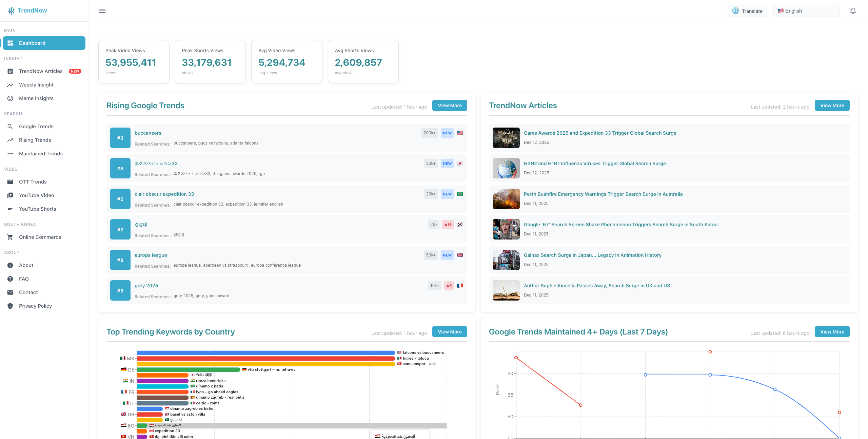Open TrendNow Articles marked NEW
Viewport: 868px width, 439px height.
click(41, 71)
